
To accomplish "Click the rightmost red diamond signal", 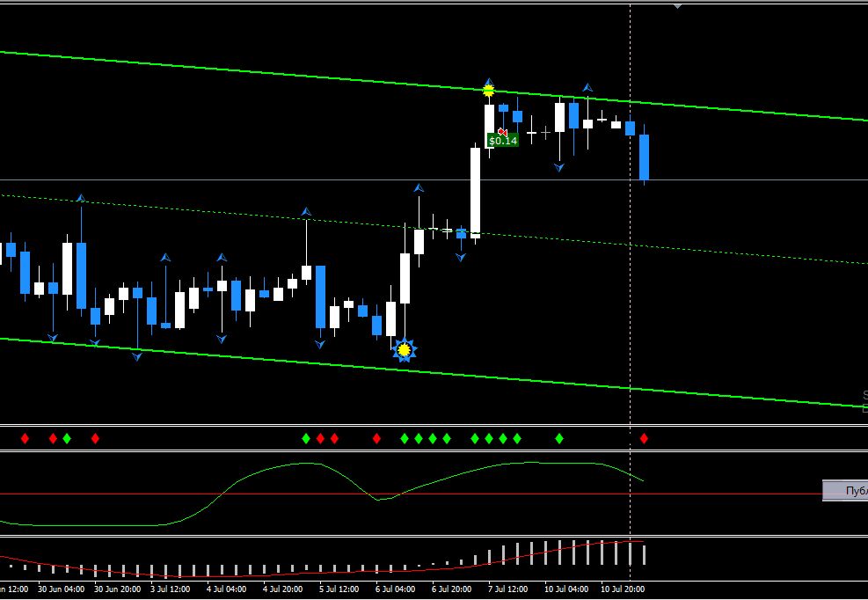I will coord(644,439).
